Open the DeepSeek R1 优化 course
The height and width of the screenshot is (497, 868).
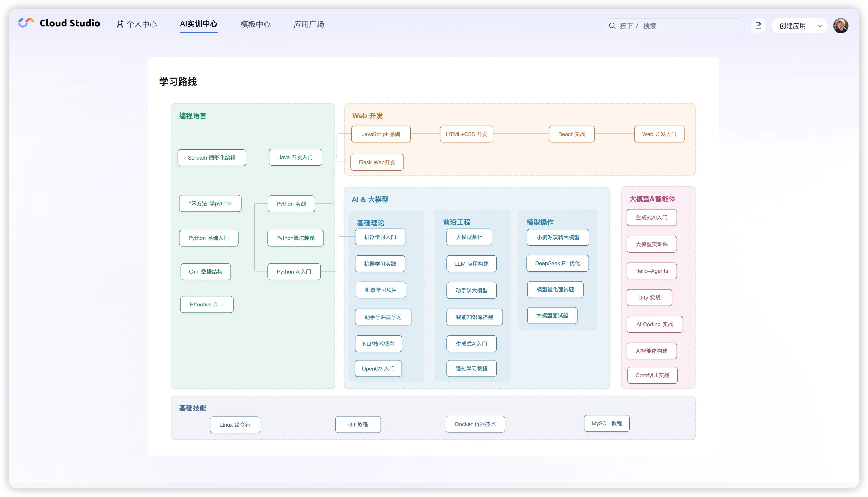pyautogui.click(x=557, y=263)
